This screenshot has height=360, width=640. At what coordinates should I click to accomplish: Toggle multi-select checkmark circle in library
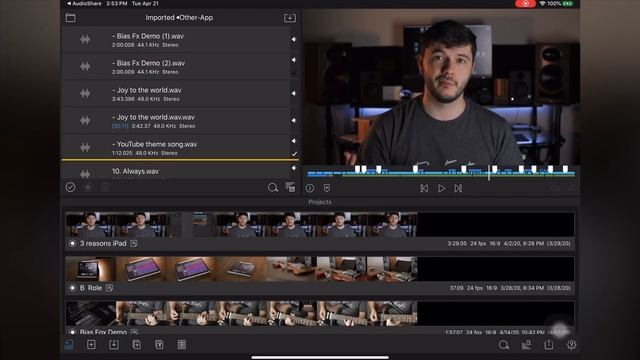click(x=70, y=187)
